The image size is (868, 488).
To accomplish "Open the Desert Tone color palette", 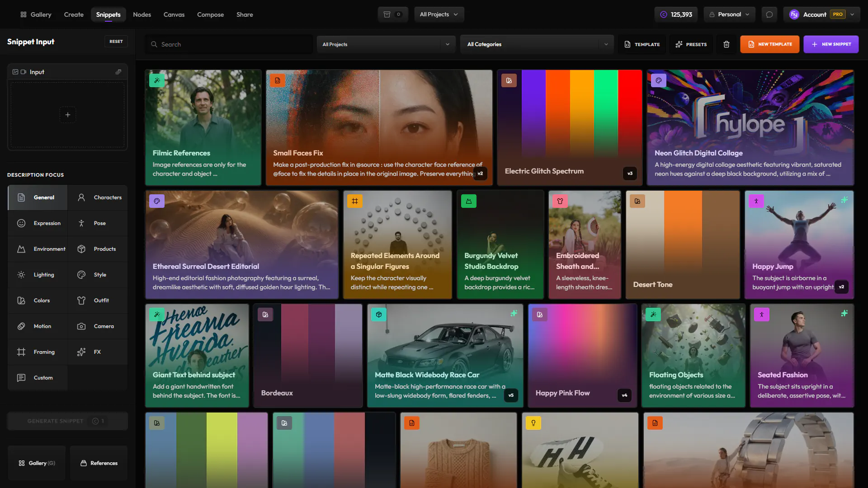I will (x=683, y=244).
